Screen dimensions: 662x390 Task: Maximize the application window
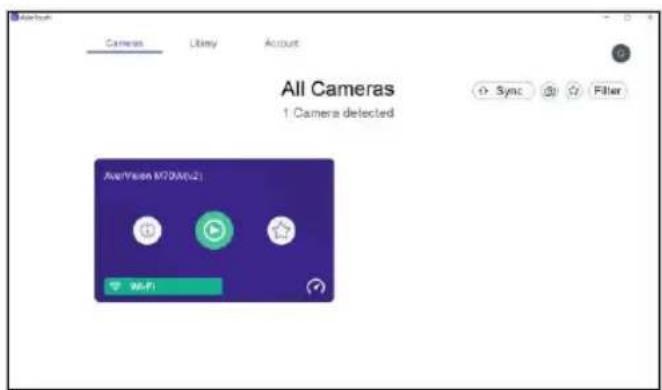point(628,18)
